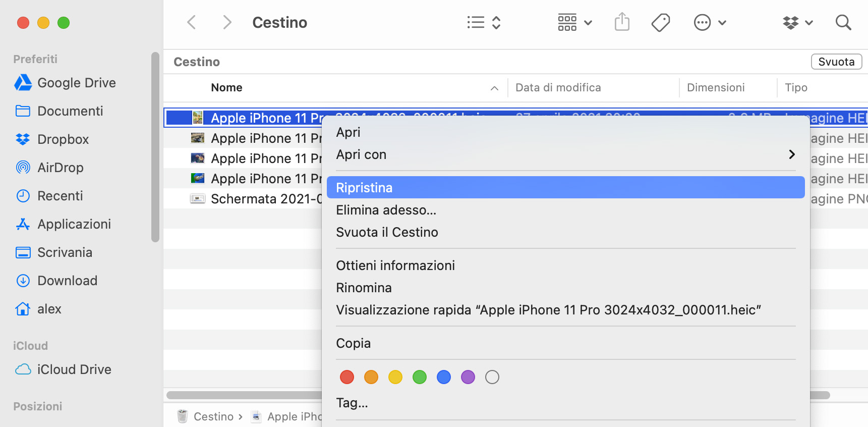Click Cestino text in path bar
868x427 pixels.
tap(213, 416)
